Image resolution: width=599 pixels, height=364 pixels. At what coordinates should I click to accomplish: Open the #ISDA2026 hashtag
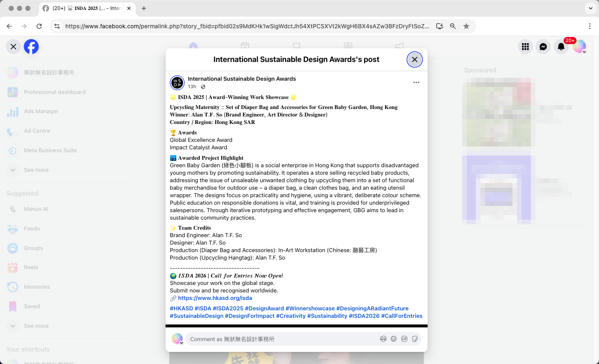click(x=364, y=316)
